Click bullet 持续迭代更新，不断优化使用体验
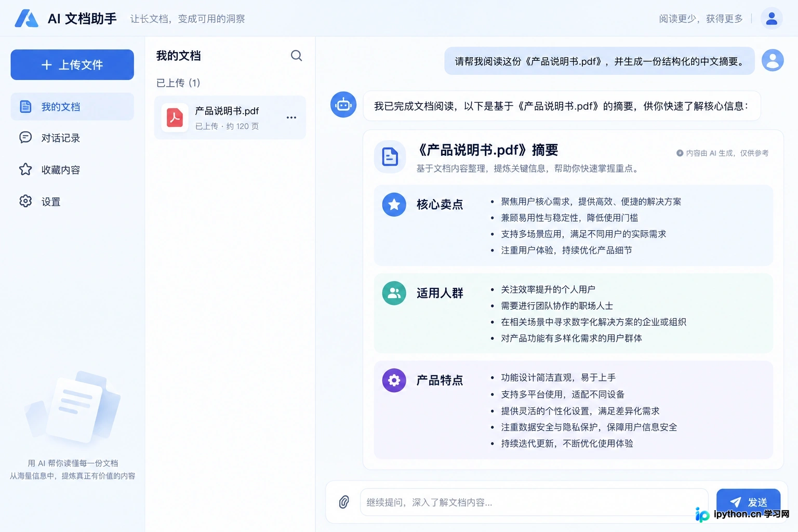This screenshot has height=532, width=798. point(567,443)
